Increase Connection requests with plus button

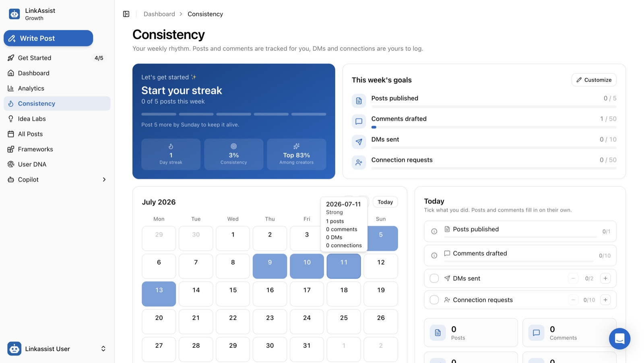[605, 300]
